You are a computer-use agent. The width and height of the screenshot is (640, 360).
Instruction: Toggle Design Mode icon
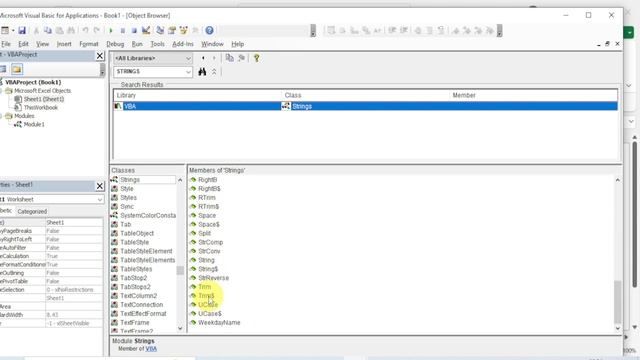pyautogui.click(x=146, y=31)
